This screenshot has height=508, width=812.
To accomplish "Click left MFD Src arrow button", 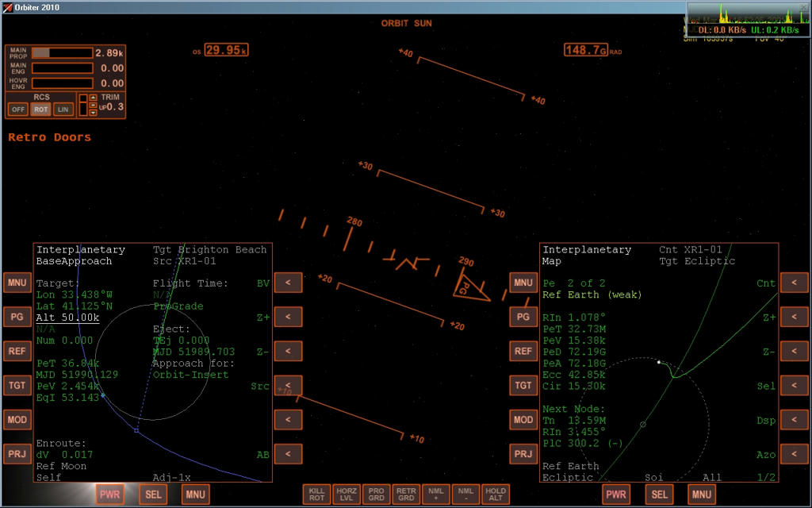I will [288, 385].
